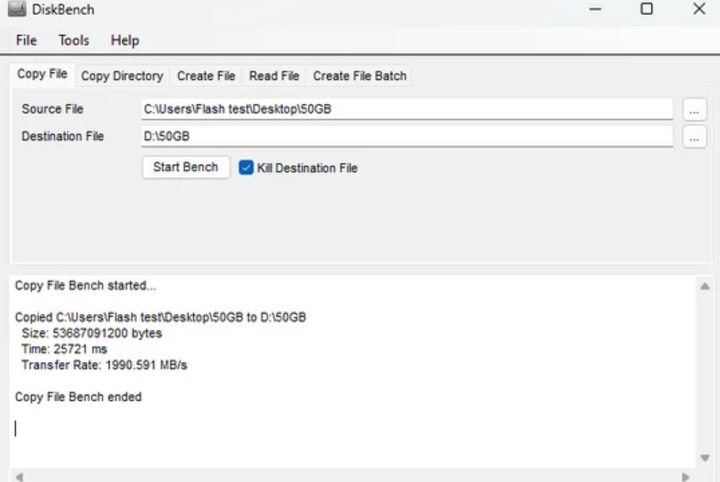Click the 'Copy File Bench ended' line

[78, 397]
